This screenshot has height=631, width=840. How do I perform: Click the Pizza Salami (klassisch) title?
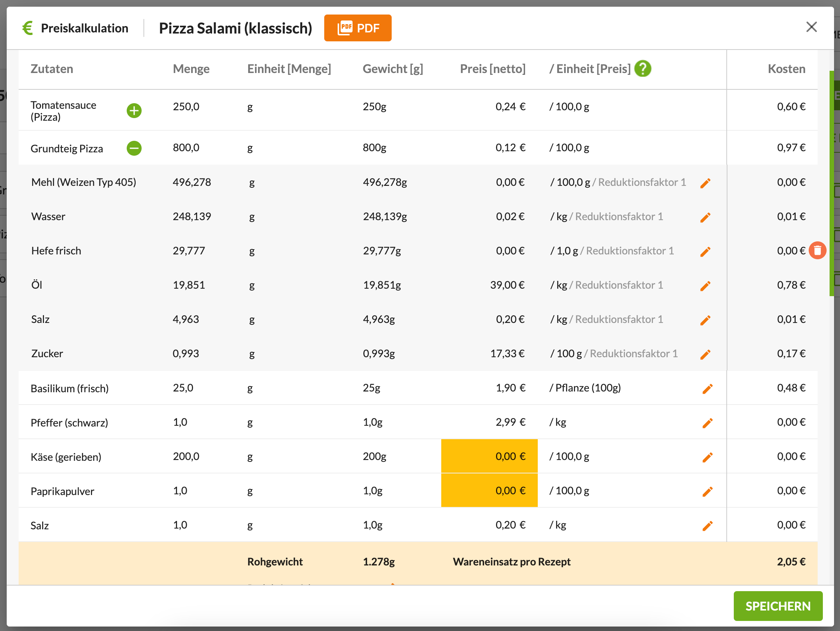(236, 28)
